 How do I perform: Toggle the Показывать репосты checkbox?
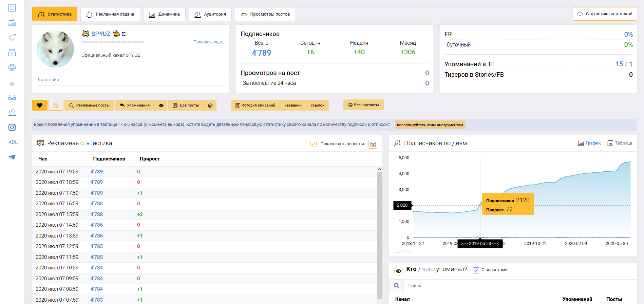tap(314, 144)
